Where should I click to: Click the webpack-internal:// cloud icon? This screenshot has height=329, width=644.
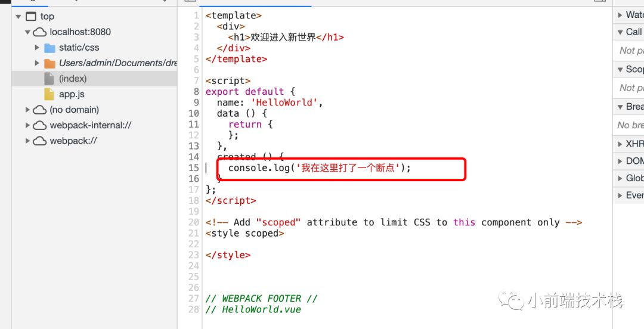(39, 125)
